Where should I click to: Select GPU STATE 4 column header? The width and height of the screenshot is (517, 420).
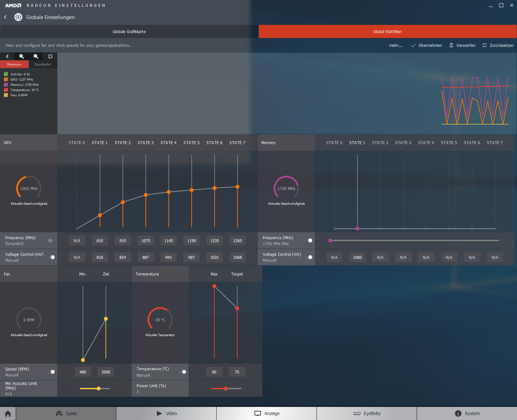point(168,143)
